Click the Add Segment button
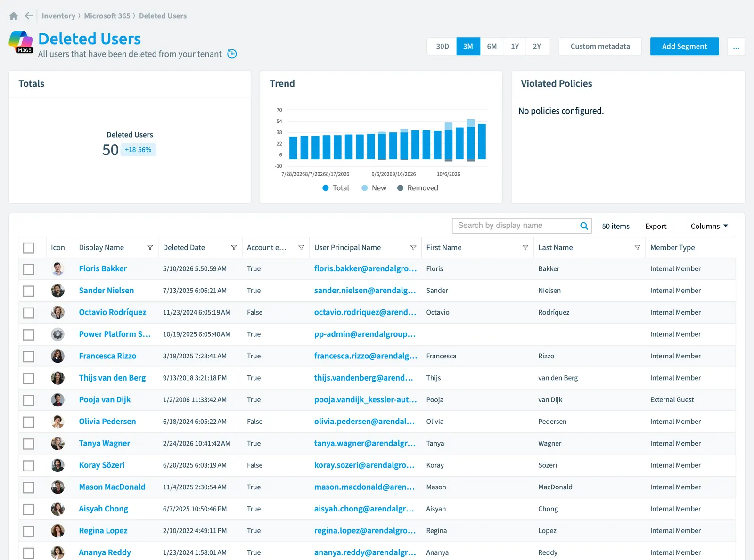The image size is (754, 560). coord(684,46)
